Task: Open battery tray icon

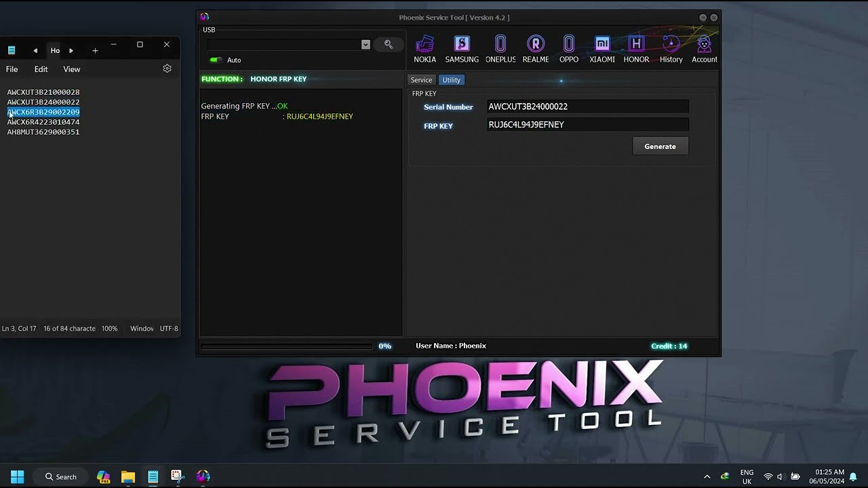Action: pos(795,476)
